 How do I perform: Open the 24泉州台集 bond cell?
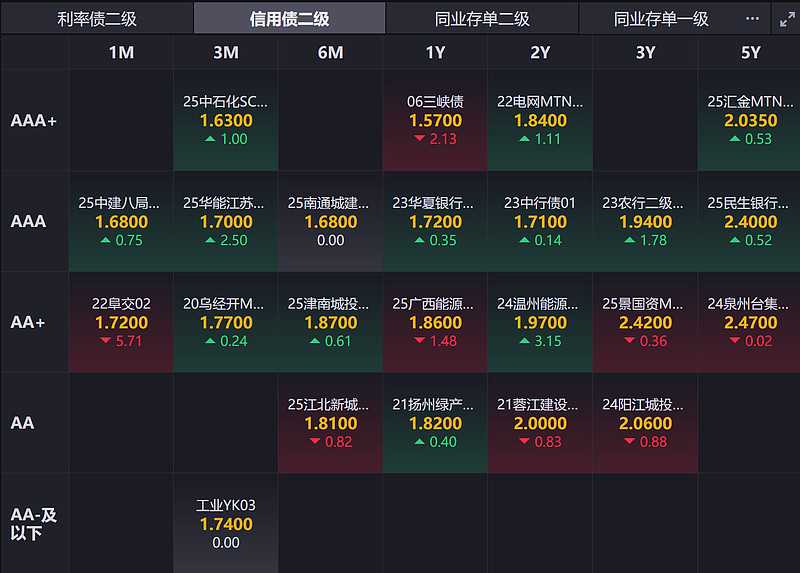[x=750, y=322]
